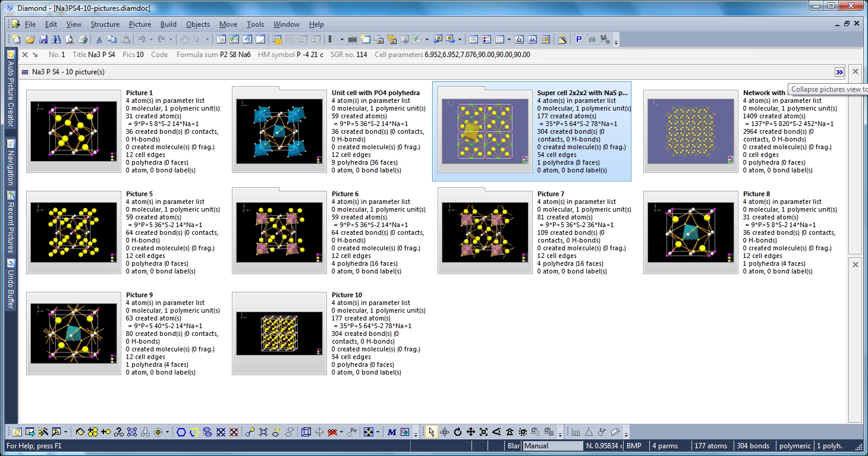Open the Manual combo box in status bar
The image size is (868, 456).
(553, 446)
